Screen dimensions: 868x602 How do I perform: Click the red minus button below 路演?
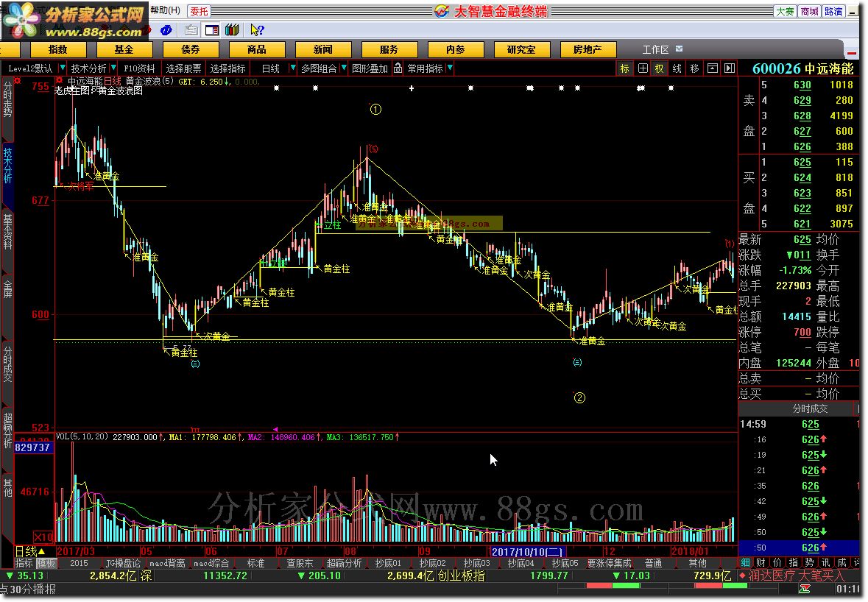852,52
